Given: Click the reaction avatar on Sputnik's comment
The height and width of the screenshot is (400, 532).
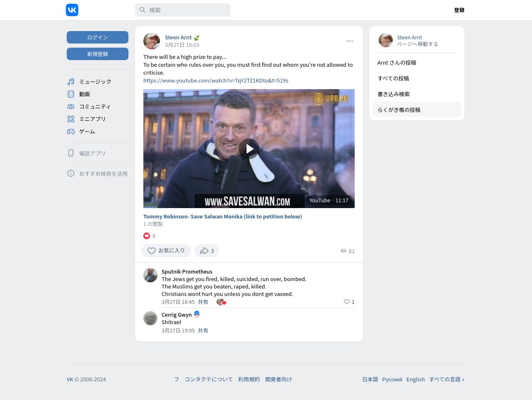Looking at the screenshot, I should pyautogui.click(x=221, y=302).
